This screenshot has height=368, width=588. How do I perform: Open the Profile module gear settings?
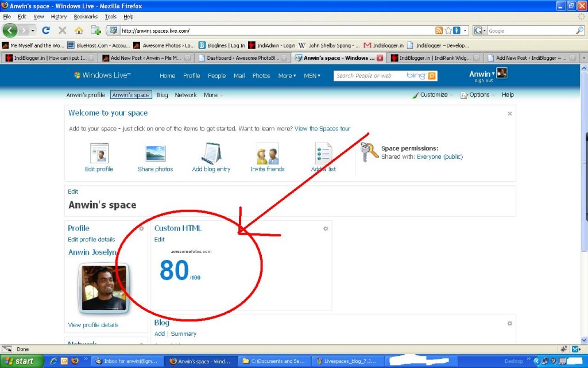pyautogui.click(x=141, y=228)
